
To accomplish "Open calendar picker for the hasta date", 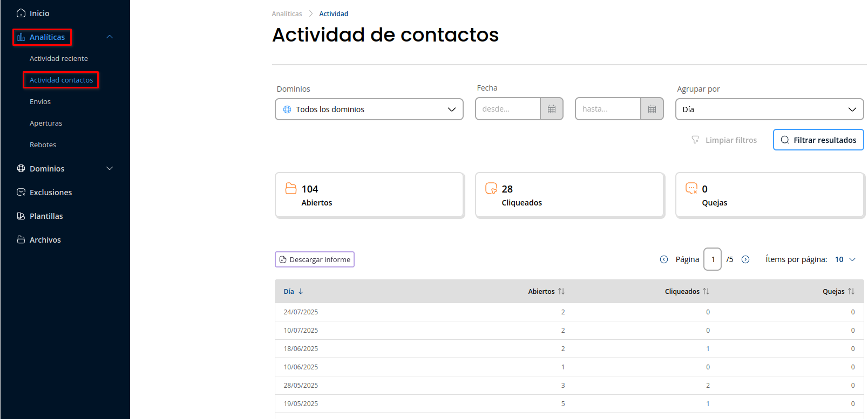I will click(x=652, y=109).
